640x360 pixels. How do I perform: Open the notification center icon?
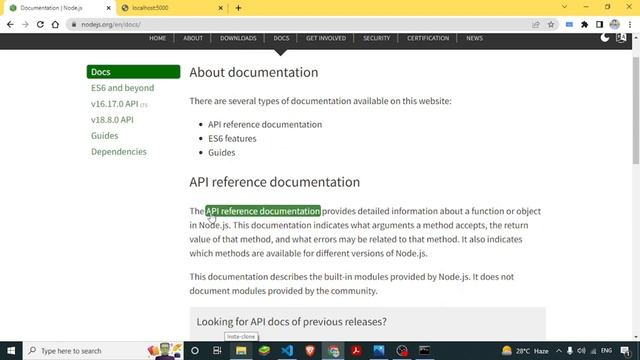point(625,351)
